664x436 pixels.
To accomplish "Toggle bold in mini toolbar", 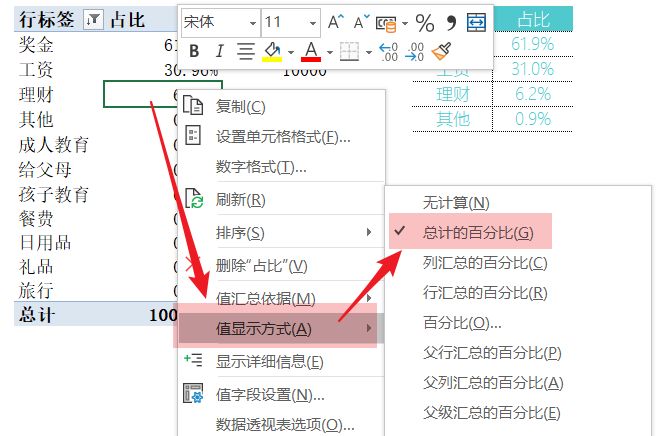I will click(x=194, y=51).
